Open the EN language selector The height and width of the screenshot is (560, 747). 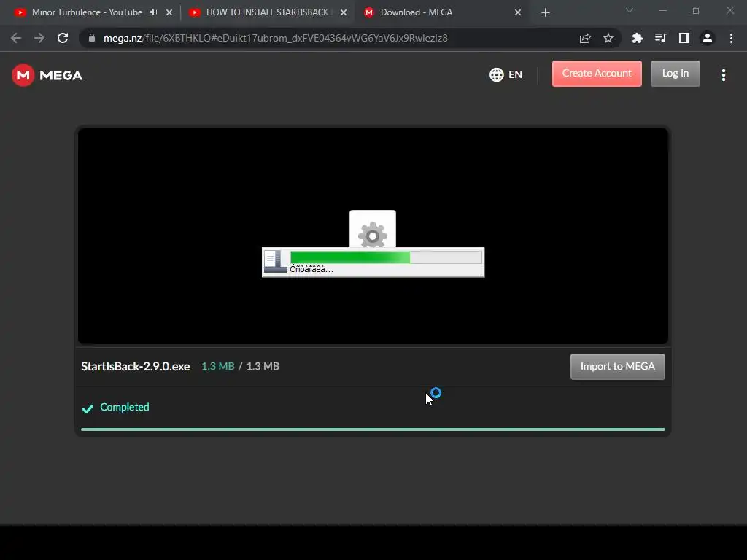(x=506, y=75)
